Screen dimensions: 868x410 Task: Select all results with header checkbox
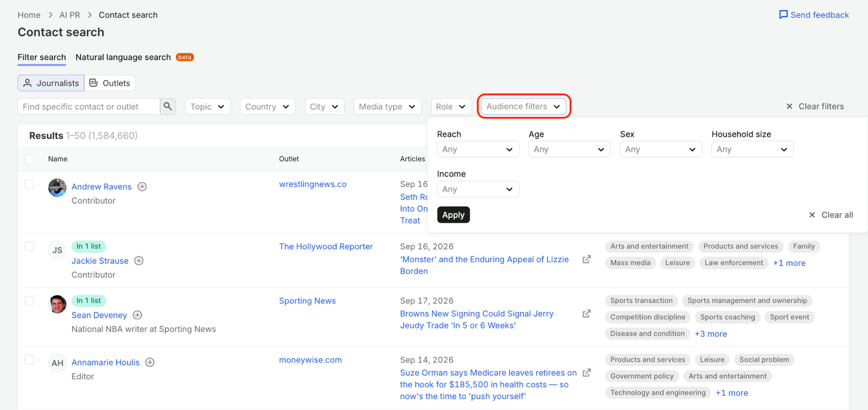(29, 159)
